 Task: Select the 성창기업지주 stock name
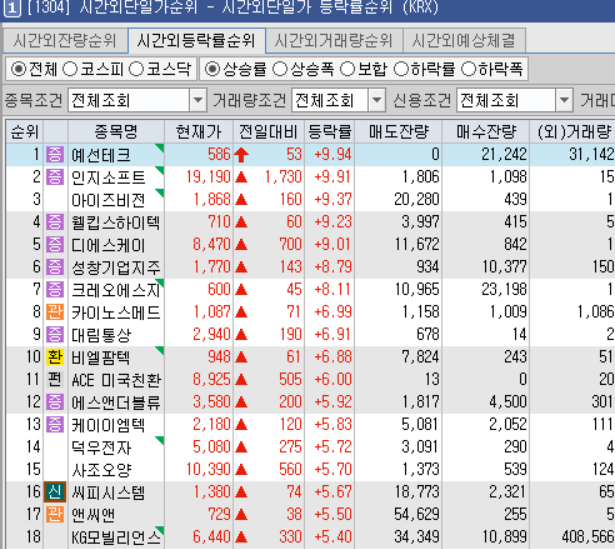point(116,268)
